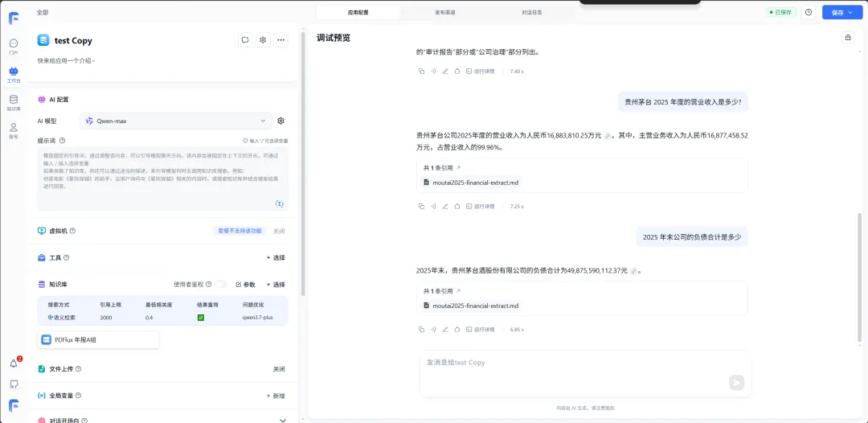Open the 参数 button in 知识库 section

[245, 285]
